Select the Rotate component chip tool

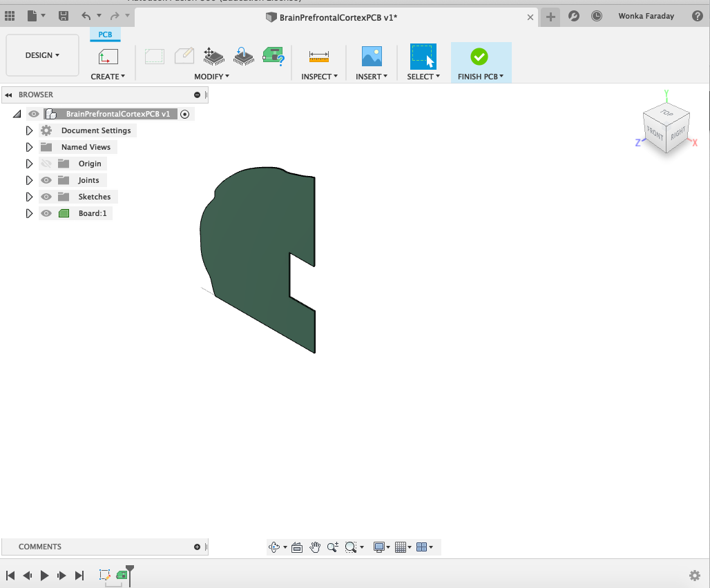pos(244,57)
